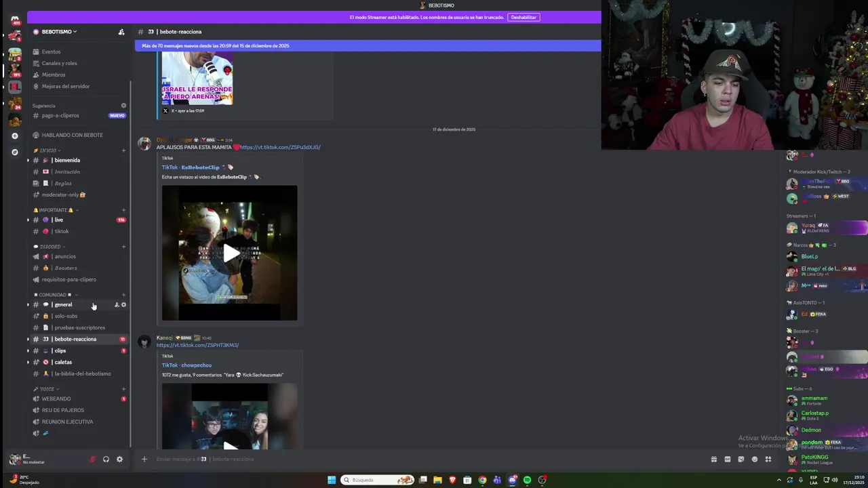868x488 pixels.
Task: Open the Reglas channel
Action: point(63,183)
